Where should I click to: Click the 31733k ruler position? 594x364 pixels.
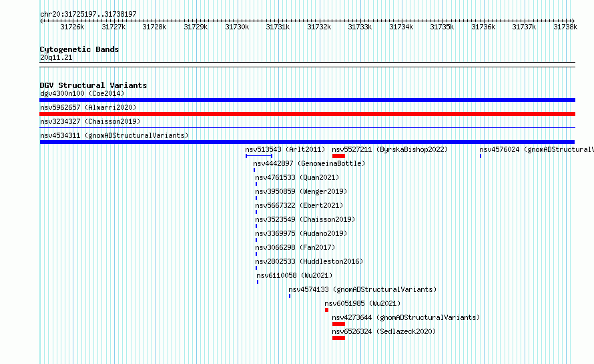(360, 27)
